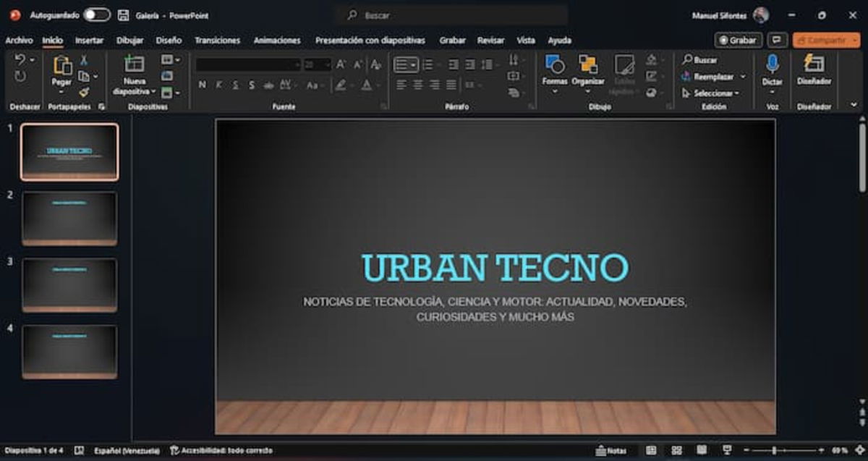This screenshot has height=461, width=868.
Task: Toggle the Notas pane visibility
Action: click(611, 449)
